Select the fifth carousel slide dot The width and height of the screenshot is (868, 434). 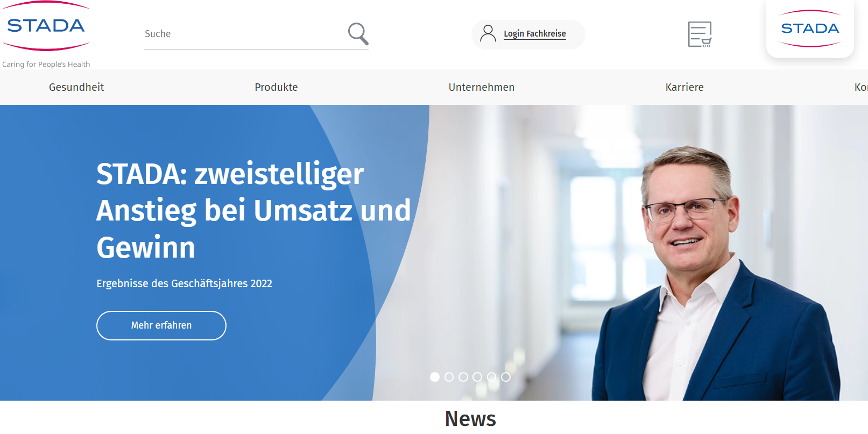point(491,377)
